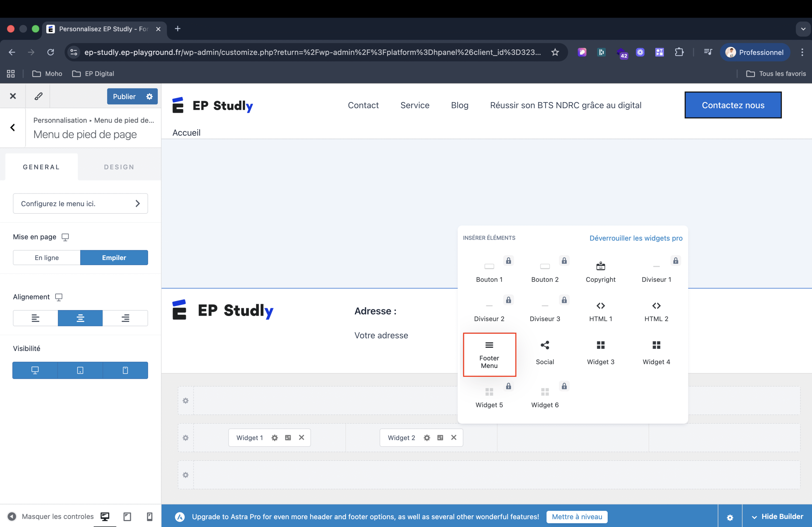This screenshot has height=527, width=812.
Task: Click the browser address bar
Action: coord(312,52)
